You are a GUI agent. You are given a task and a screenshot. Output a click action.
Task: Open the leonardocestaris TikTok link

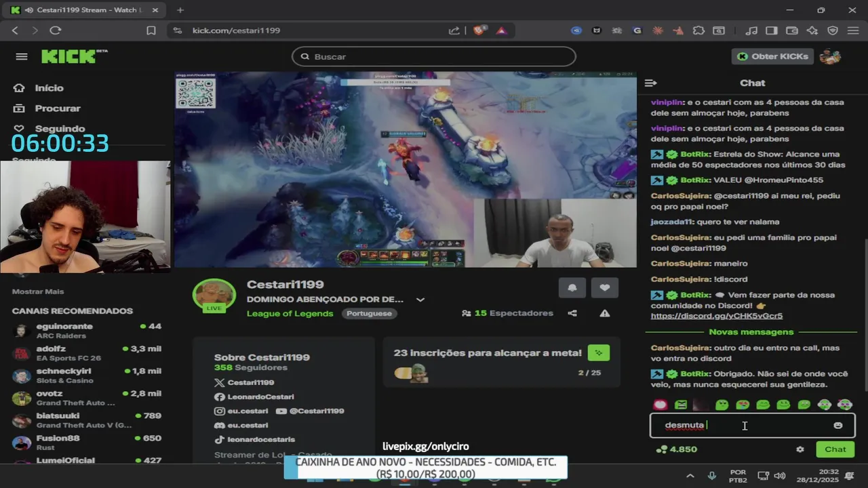coord(254,440)
